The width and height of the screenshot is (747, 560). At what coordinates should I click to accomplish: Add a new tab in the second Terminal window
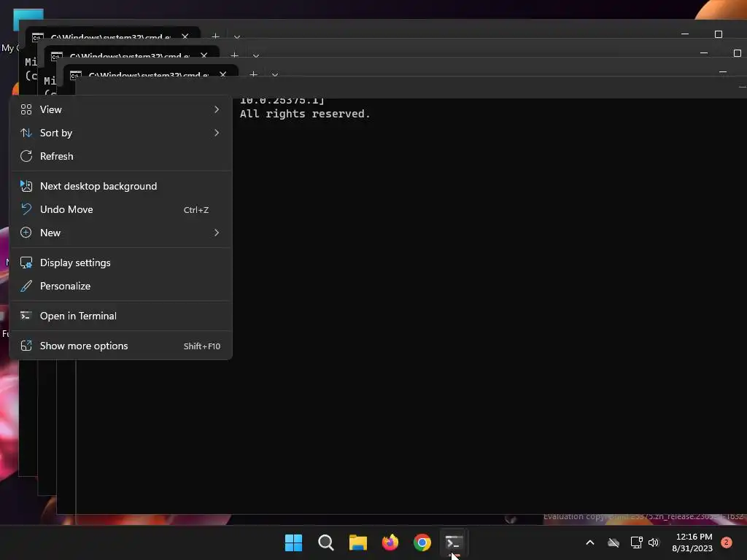(x=234, y=55)
